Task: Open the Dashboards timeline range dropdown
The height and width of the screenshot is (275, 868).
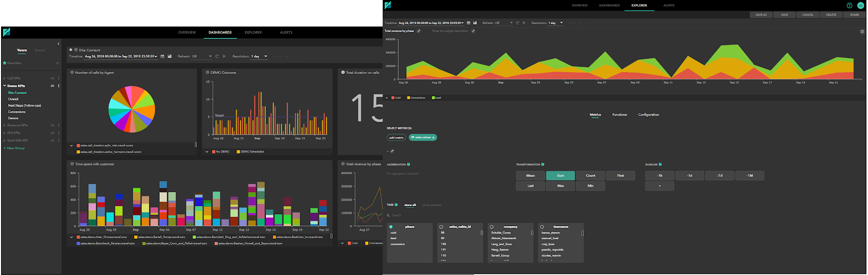Action: [x=122, y=56]
